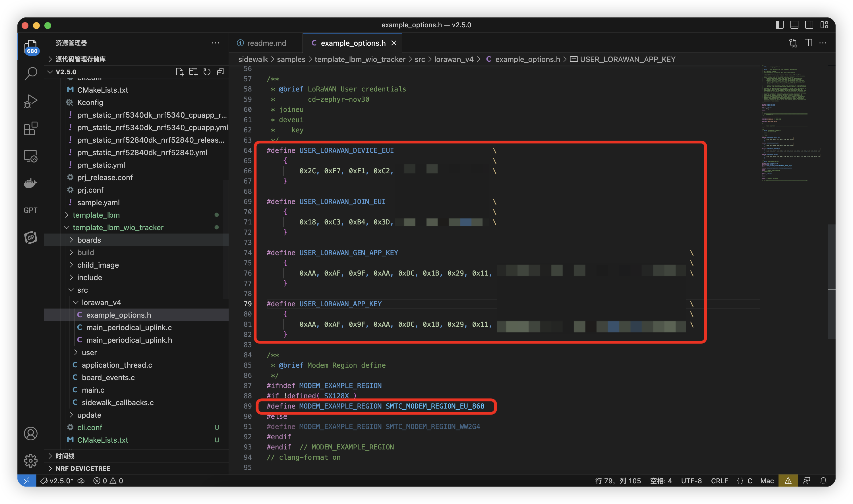The image size is (853, 504).
Task: Click the feedback person icon in status bar
Action: pos(806,481)
